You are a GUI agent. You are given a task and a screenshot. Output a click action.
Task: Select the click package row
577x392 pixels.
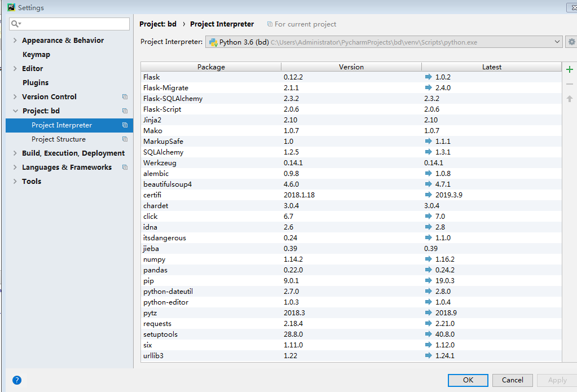pos(351,216)
